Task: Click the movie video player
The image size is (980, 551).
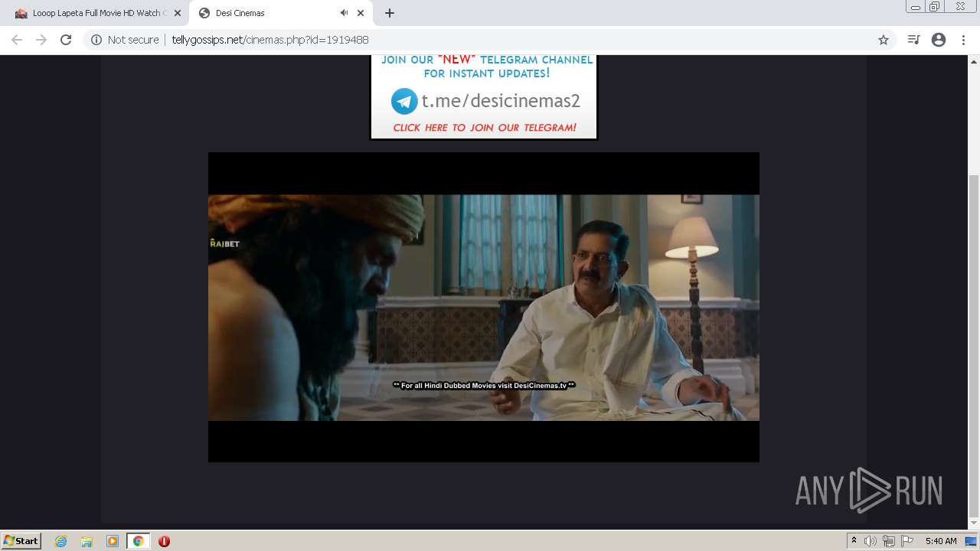Action: tap(484, 307)
